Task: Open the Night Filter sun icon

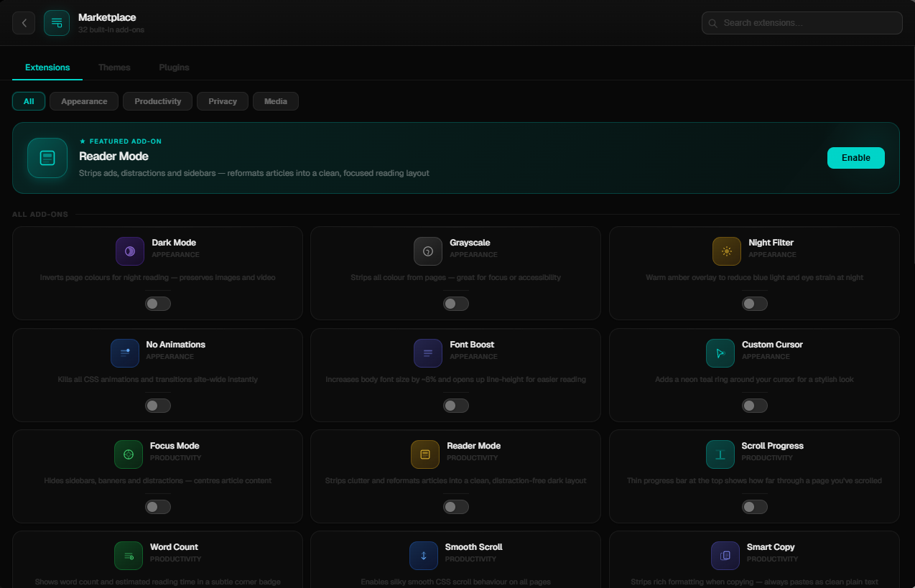Action: coord(726,251)
